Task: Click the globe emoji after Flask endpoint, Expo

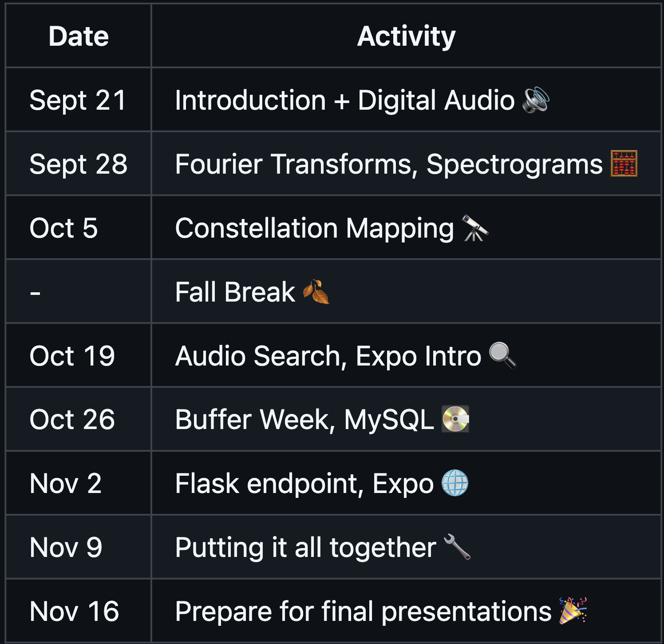Action: click(x=455, y=483)
